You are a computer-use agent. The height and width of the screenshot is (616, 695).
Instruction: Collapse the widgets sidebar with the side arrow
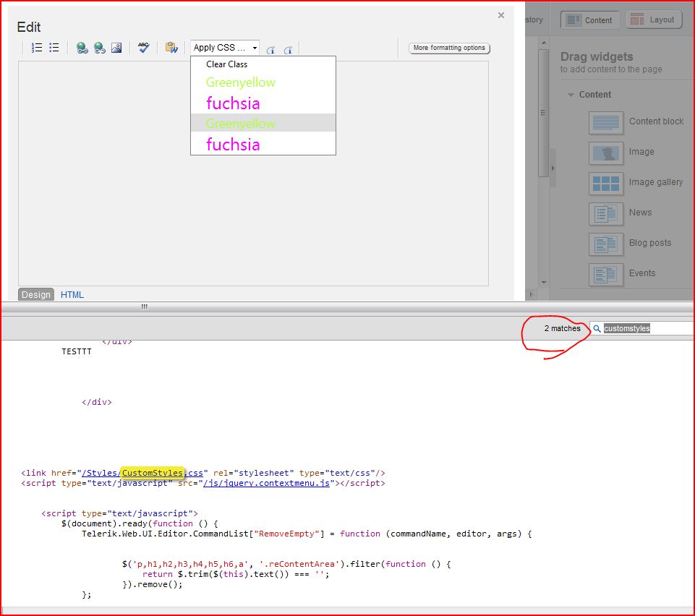click(x=553, y=168)
